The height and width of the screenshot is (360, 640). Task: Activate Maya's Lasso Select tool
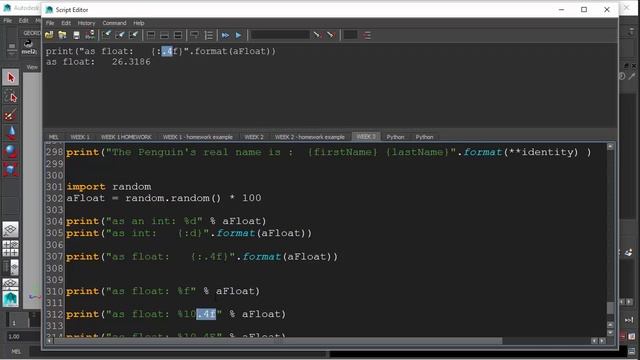point(11,97)
